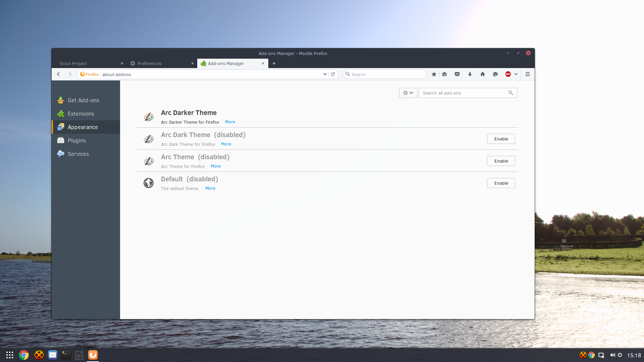Click the Arc Theme palette icon
644x362 pixels.
149,161
